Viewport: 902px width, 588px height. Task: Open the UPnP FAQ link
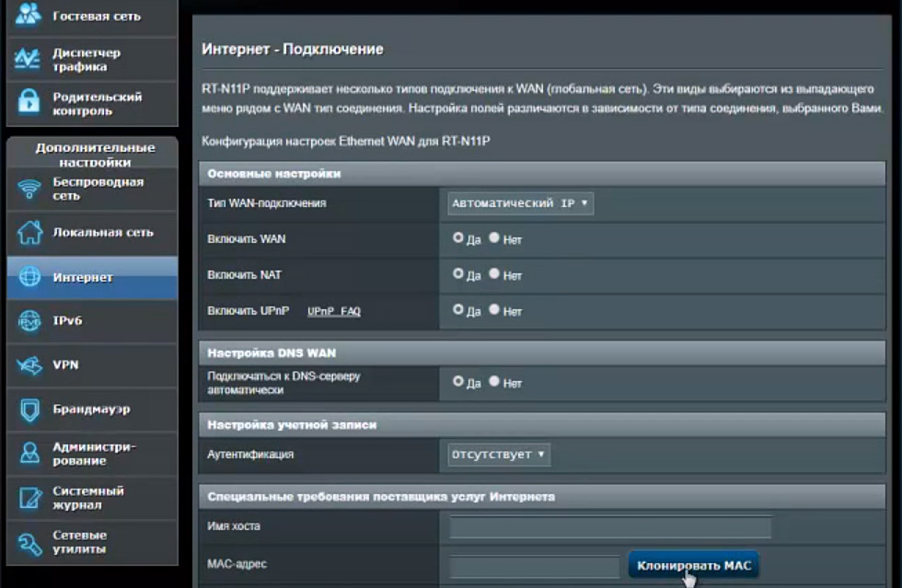pyautogui.click(x=334, y=312)
